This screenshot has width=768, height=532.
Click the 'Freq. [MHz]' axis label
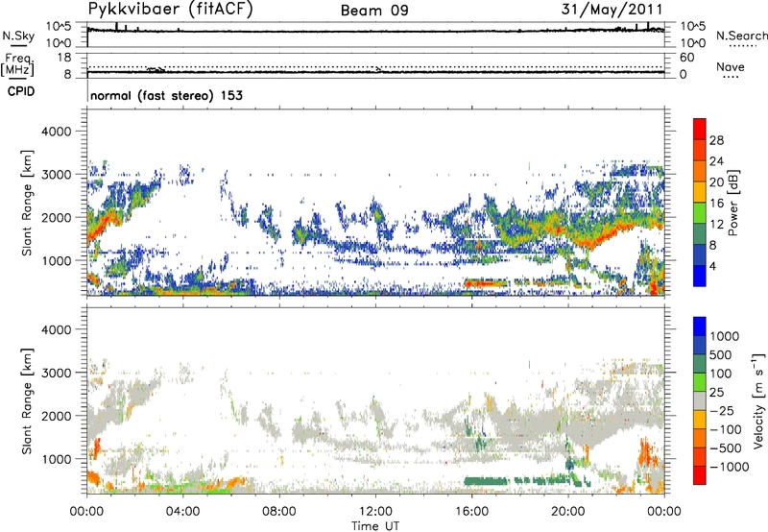click(18, 65)
